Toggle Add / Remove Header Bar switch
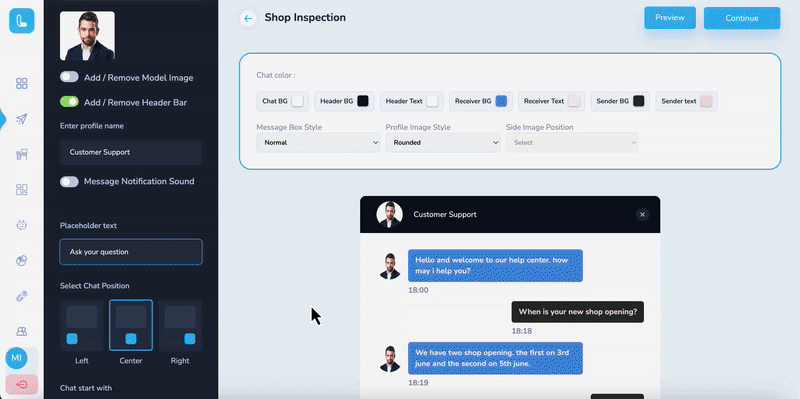The image size is (800, 399). 69,102
